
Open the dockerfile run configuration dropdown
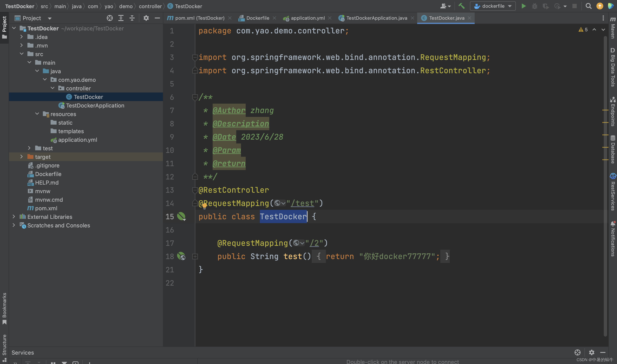(x=510, y=6)
